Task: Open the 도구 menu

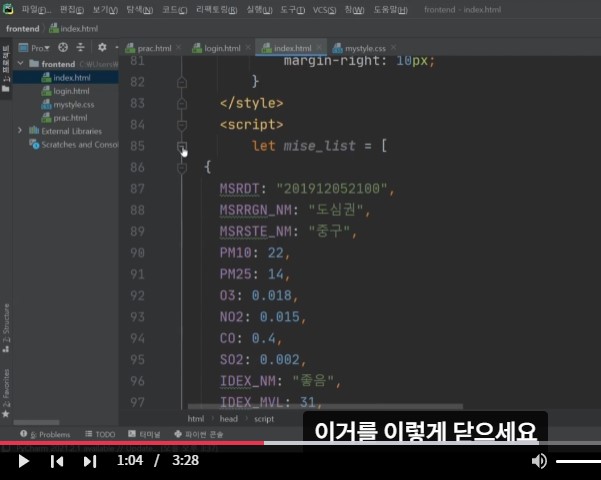Action: 292,10
